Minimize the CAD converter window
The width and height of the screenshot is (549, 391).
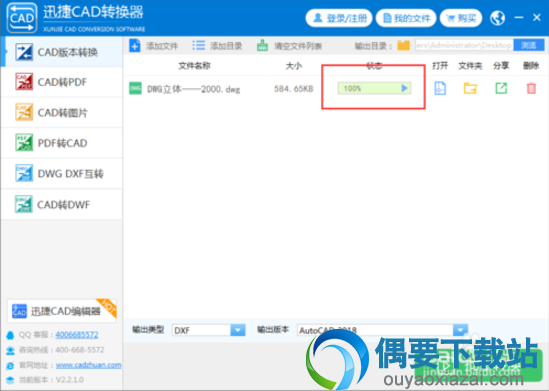pyautogui.click(x=519, y=18)
